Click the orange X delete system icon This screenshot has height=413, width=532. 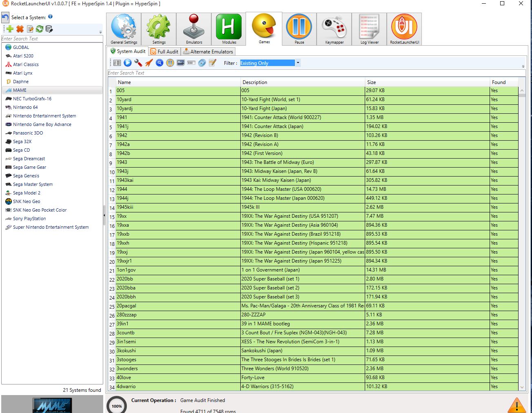click(20, 29)
